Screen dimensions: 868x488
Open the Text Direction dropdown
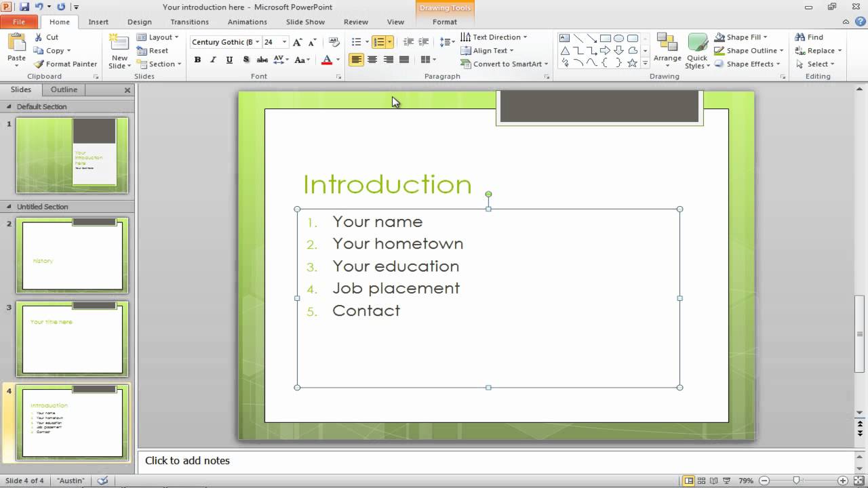[x=494, y=37]
